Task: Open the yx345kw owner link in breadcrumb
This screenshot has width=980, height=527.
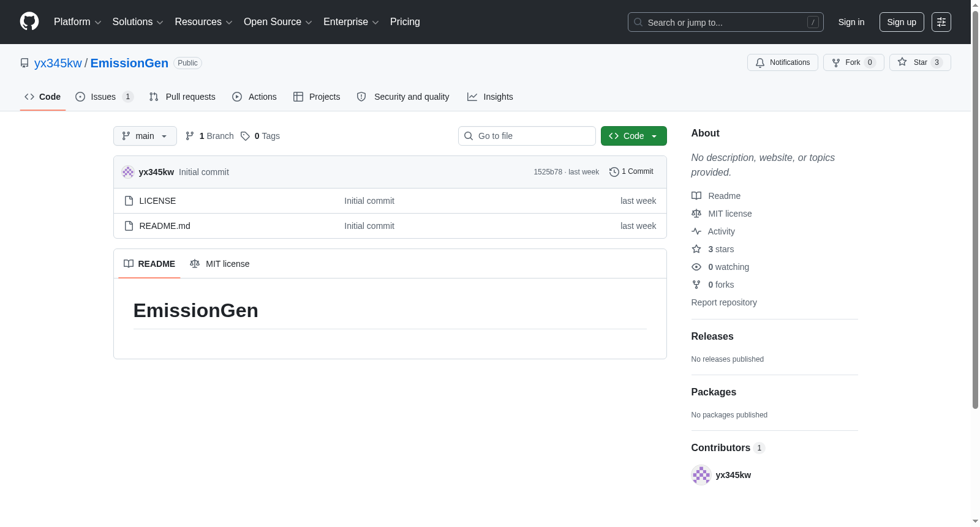Action: (x=58, y=63)
